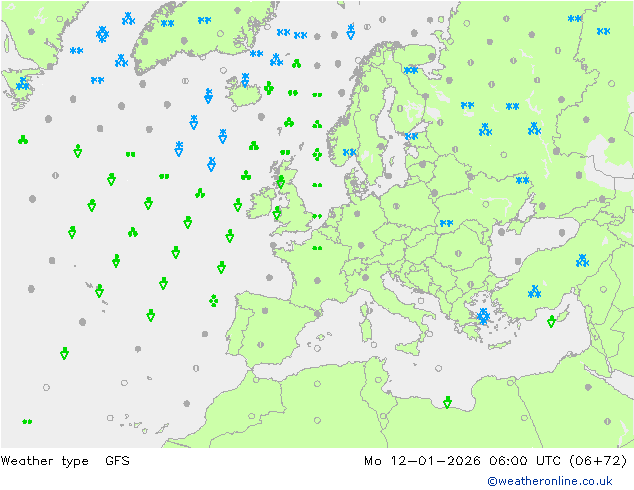Click the large snowflake symbol over Aegean Greece

(x=483, y=316)
